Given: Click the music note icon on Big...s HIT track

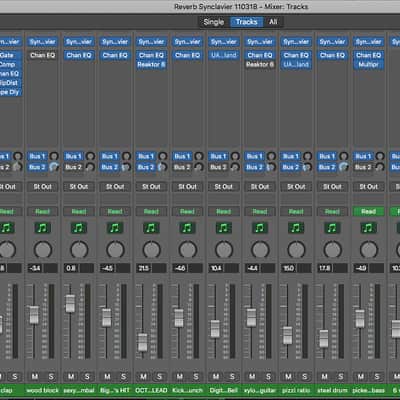Looking at the screenshot, I should coord(115,228).
